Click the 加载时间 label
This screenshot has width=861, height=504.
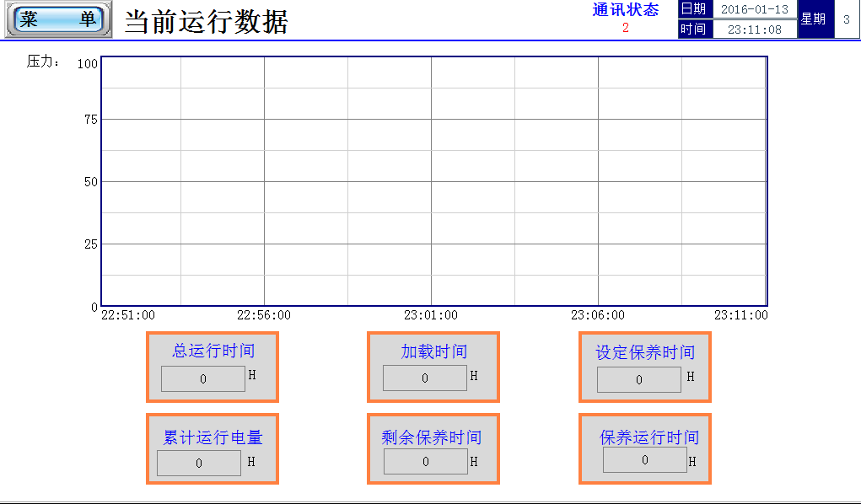[x=433, y=351]
